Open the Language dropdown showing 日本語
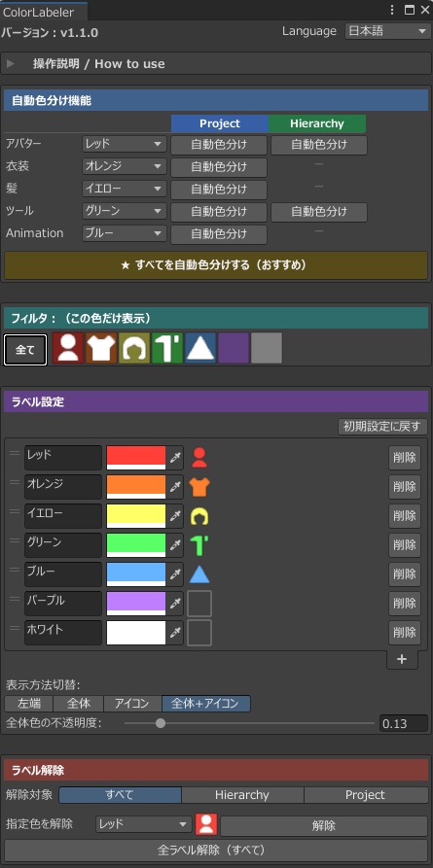This screenshot has height=868, width=433. tap(387, 31)
